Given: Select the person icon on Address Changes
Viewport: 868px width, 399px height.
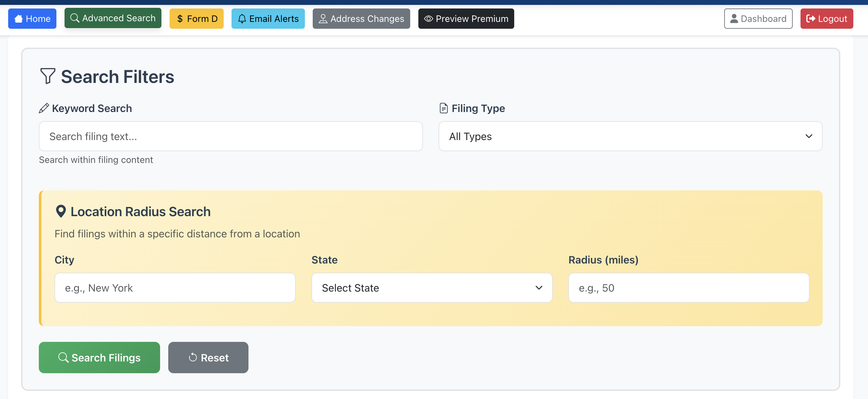Looking at the screenshot, I should point(323,19).
